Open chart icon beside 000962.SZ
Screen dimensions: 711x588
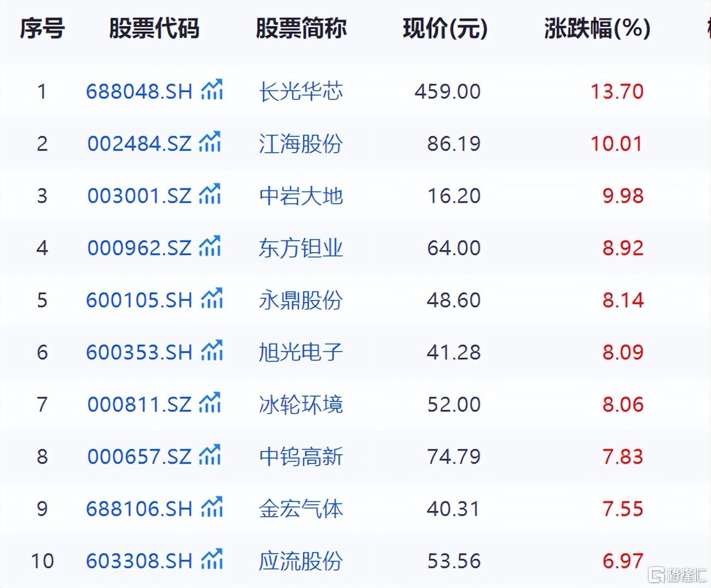pyautogui.click(x=210, y=246)
